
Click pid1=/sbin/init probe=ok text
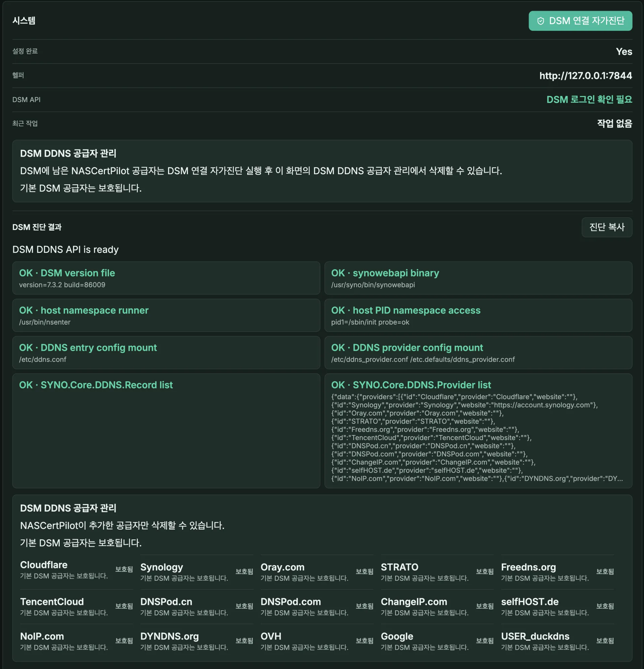370,322
